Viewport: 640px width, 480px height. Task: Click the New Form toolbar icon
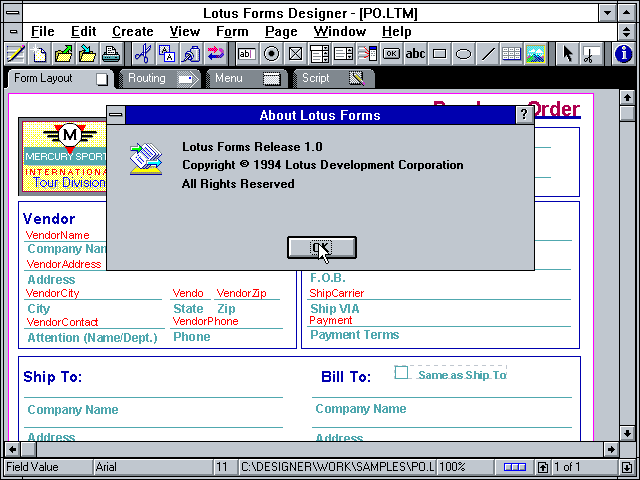coord(39,54)
